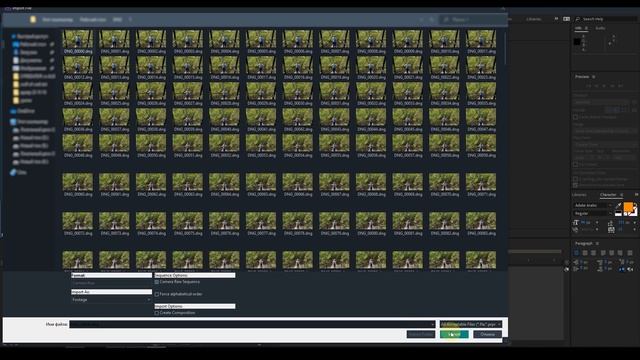Click the green Import button

coord(454,334)
